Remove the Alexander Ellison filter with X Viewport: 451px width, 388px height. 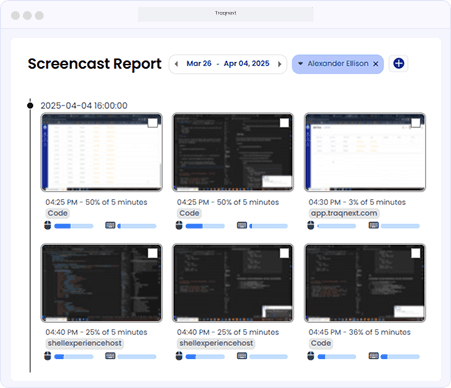(x=376, y=64)
